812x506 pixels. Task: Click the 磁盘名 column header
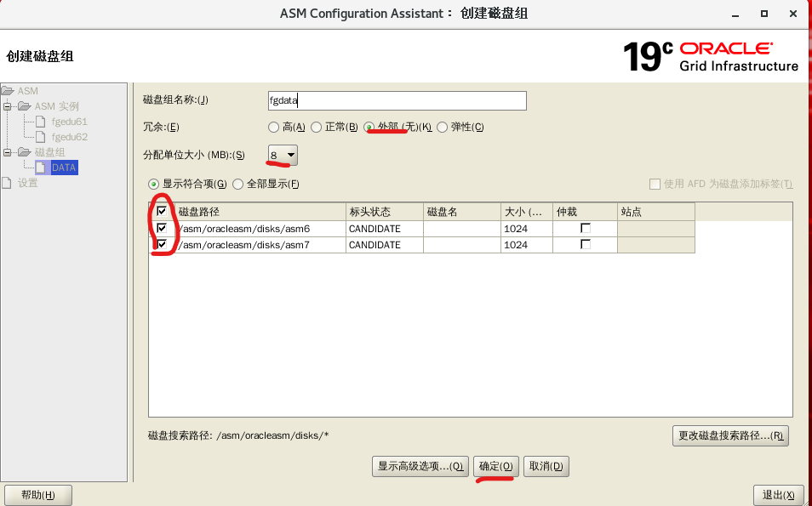pyautogui.click(x=462, y=212)
